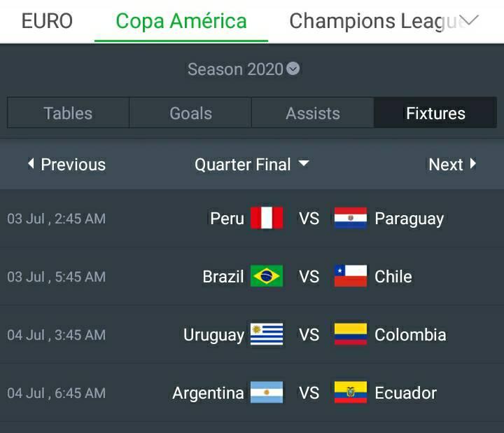Select the Brazil flag icon
The image size is (504, 433).
pyautogui.click(x=267, y=276)
